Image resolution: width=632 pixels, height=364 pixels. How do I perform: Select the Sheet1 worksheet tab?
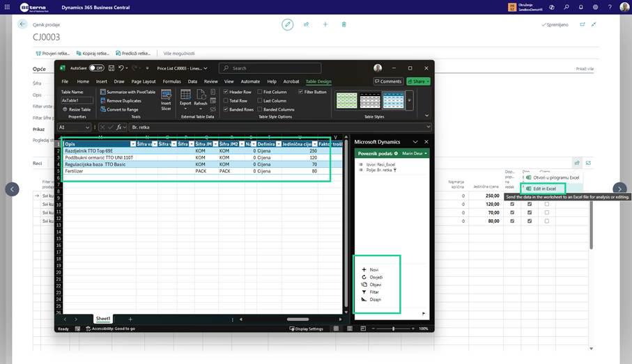103,319
